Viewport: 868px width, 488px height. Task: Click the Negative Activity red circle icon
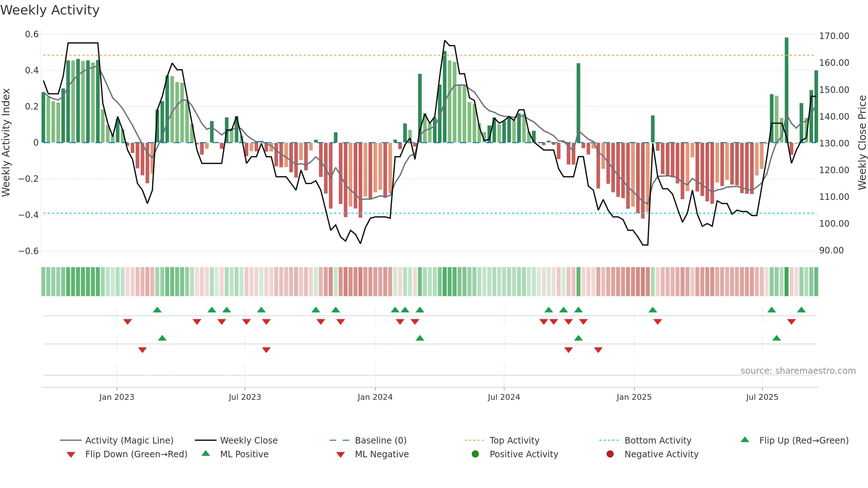tap(610, 454)
